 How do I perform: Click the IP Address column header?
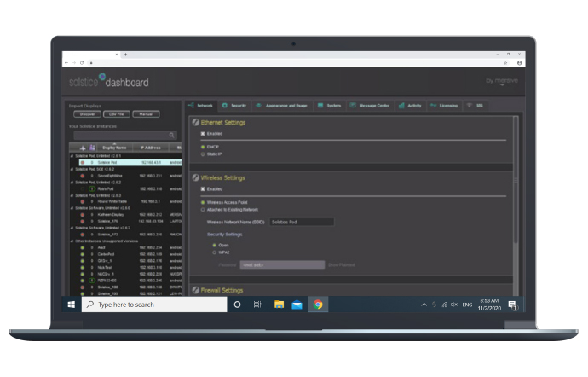point(151,148)
